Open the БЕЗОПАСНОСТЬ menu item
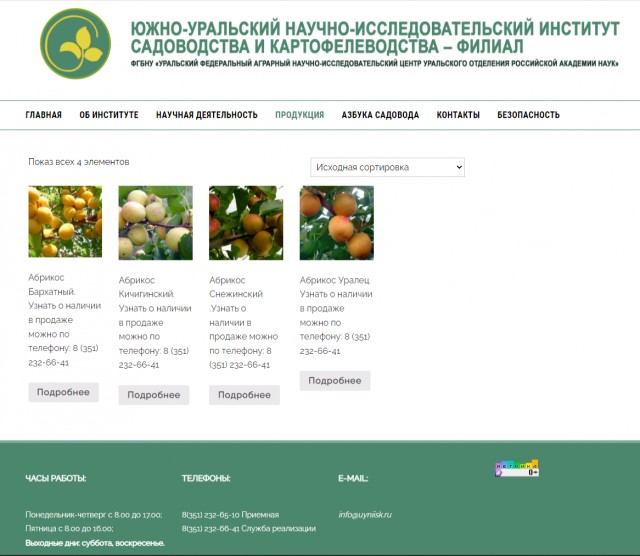Screen dimensions: 640x556 pos(528,115)
